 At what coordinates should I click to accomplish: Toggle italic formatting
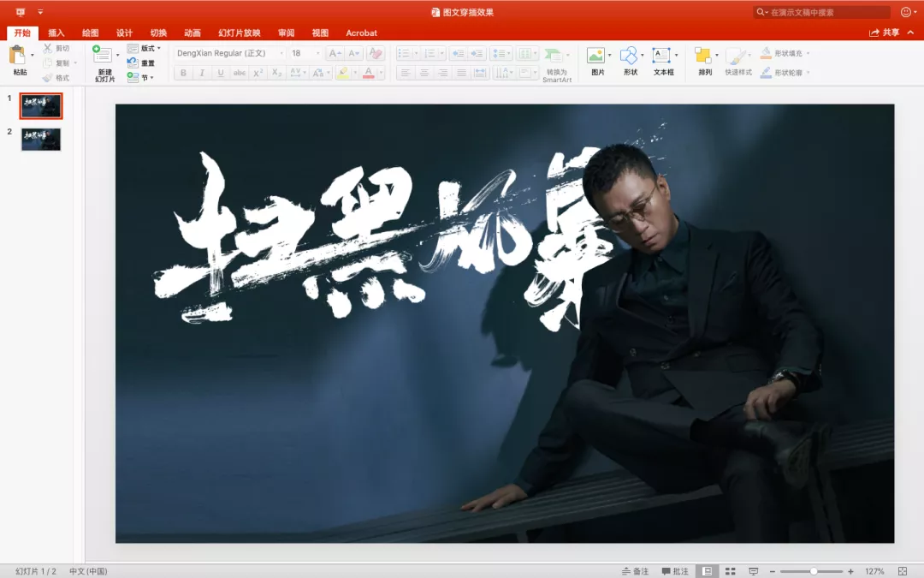[x=202, y=73]
